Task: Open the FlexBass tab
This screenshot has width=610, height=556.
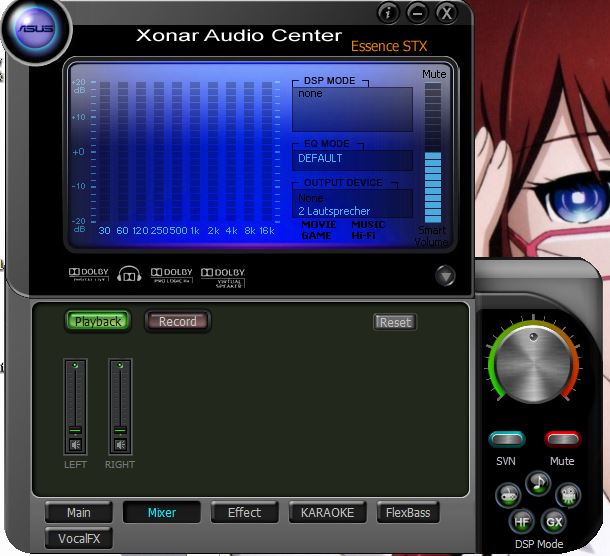Action: 408,512
